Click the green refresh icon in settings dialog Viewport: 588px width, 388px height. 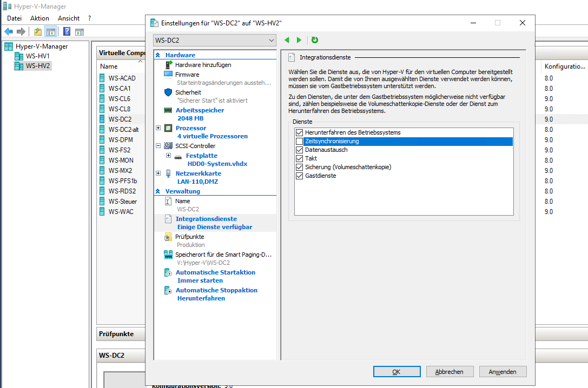coord(315,40)
